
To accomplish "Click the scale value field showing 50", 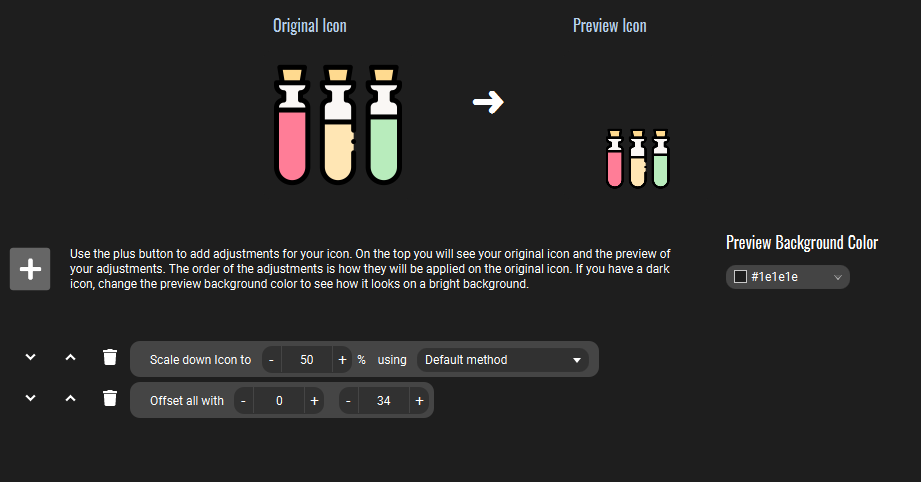I will coord(307,360).
